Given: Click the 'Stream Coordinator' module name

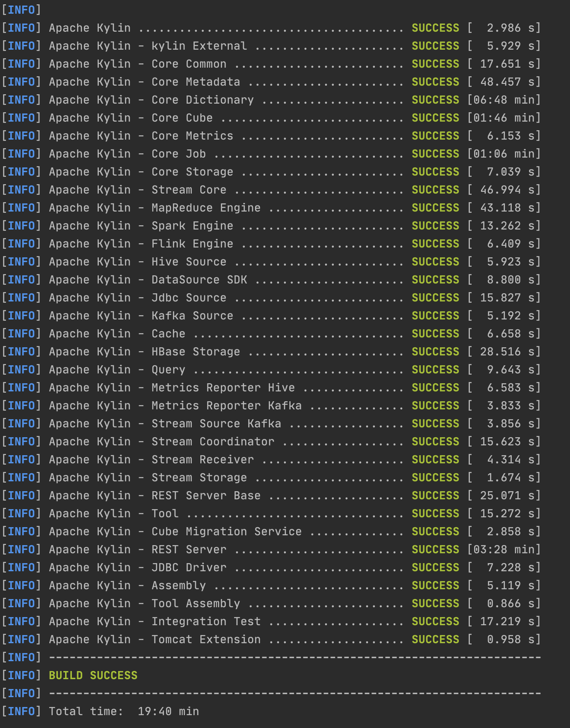Looking at the screenshot, I should coord(213,442).
